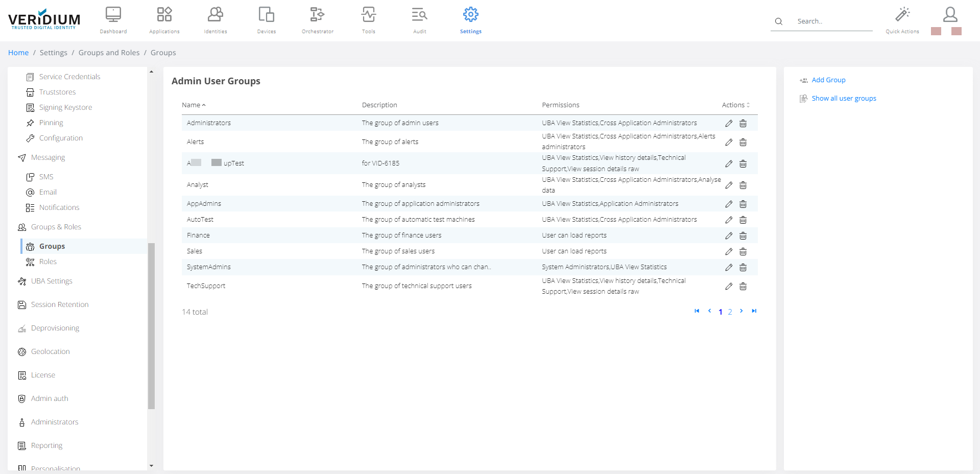980x474 pixels.
Task: Go to the next page arrow
Action: coord(741,311)
